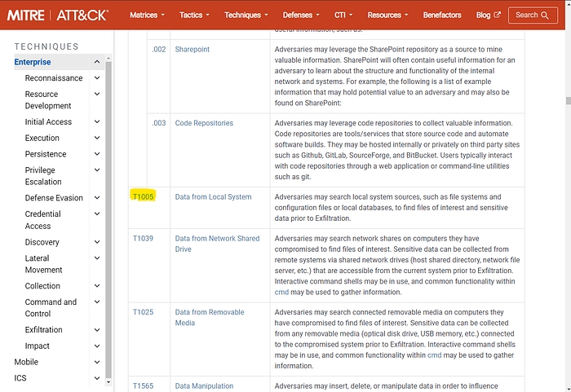Image resolution: width=571 pixels, height=392 pixels.
Task: Select Mobile in the techniques sidebar
Action: pos(27,362)
